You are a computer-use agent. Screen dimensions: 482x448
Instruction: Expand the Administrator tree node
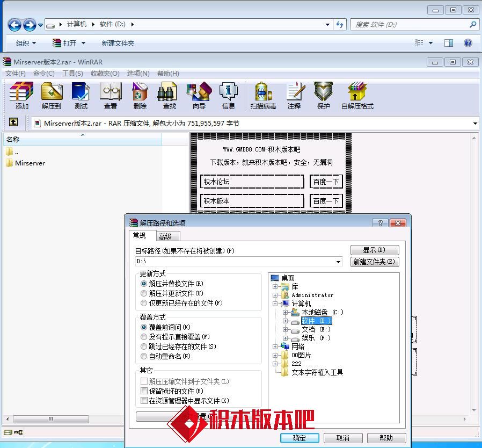[275, 295]
